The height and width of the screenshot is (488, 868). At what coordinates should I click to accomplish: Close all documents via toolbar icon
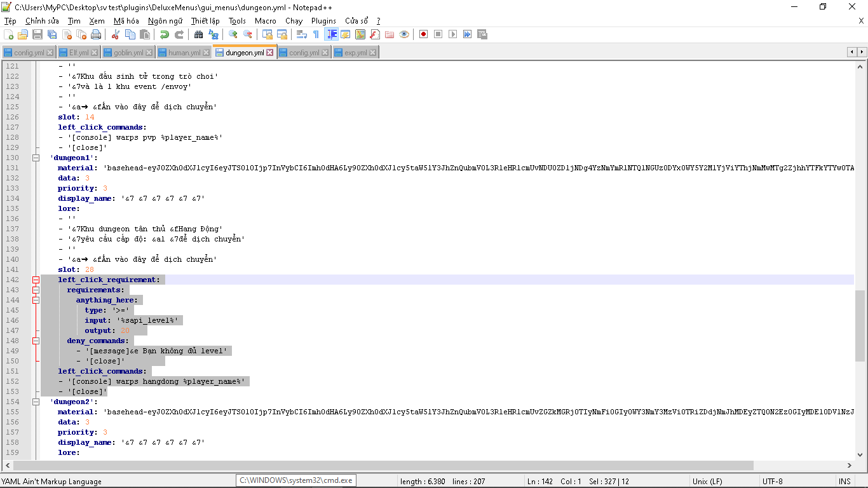[81, 34]
